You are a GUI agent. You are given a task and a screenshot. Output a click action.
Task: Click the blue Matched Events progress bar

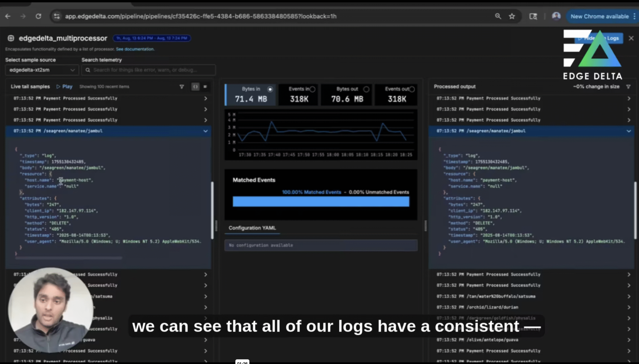[x=321, y=201]
